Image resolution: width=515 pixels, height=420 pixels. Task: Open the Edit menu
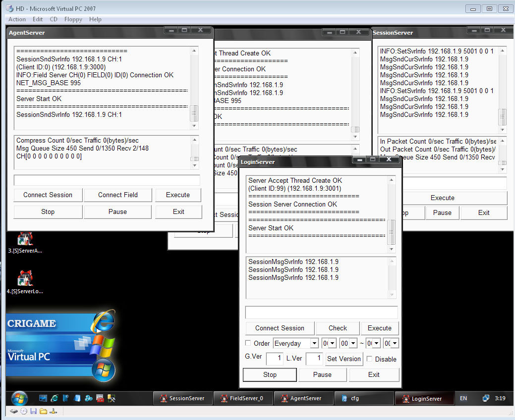[38, 19]
